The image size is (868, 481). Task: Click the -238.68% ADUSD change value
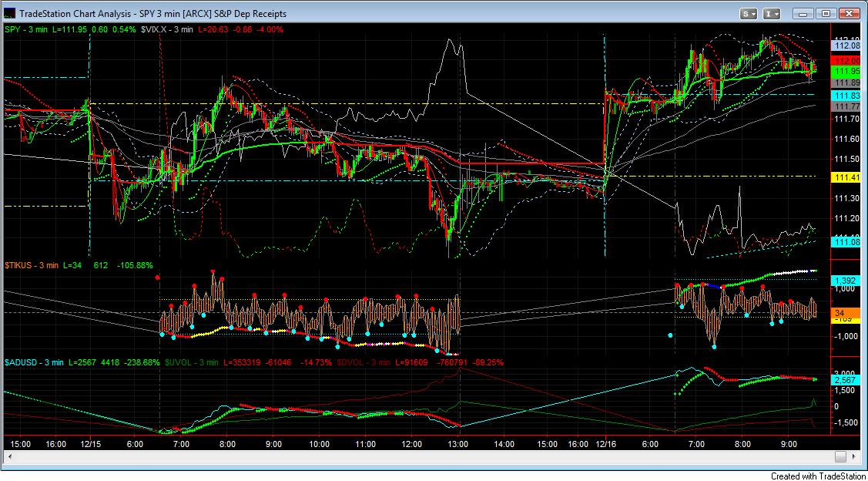pyautogui.click(x=142, y=362)
